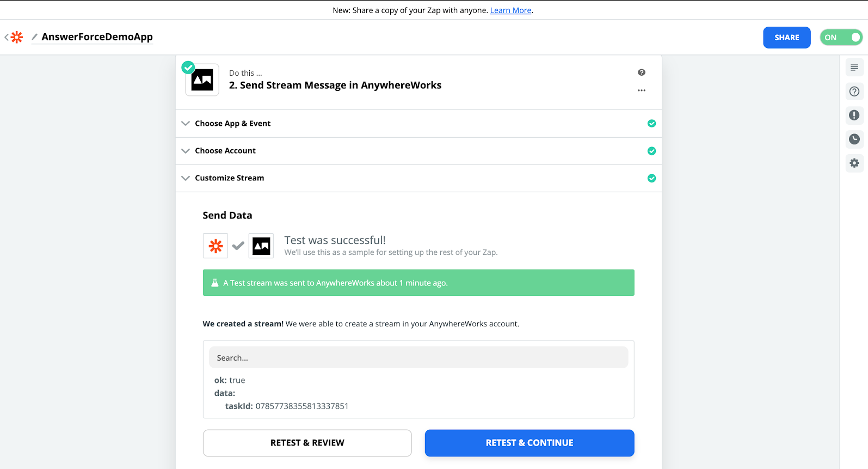Click the RETEST & REVIEW button

click(307, 443)
